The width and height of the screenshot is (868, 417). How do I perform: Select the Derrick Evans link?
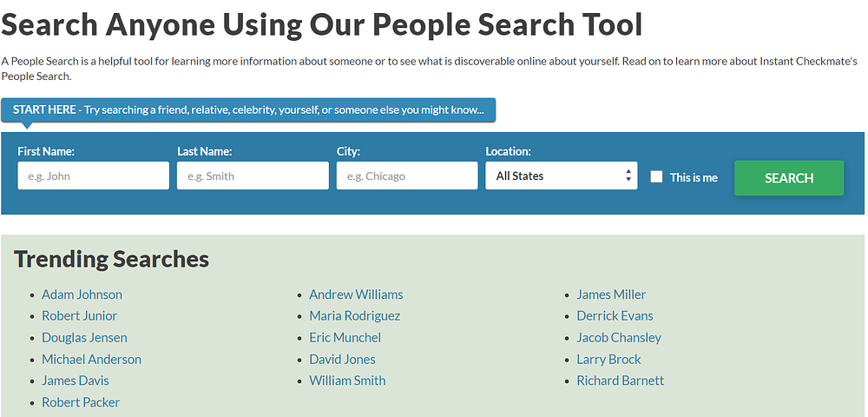click(615, 315)
